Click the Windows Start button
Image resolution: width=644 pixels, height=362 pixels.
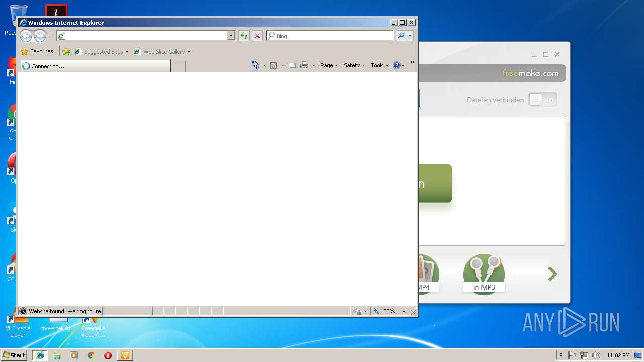[14, 355]
